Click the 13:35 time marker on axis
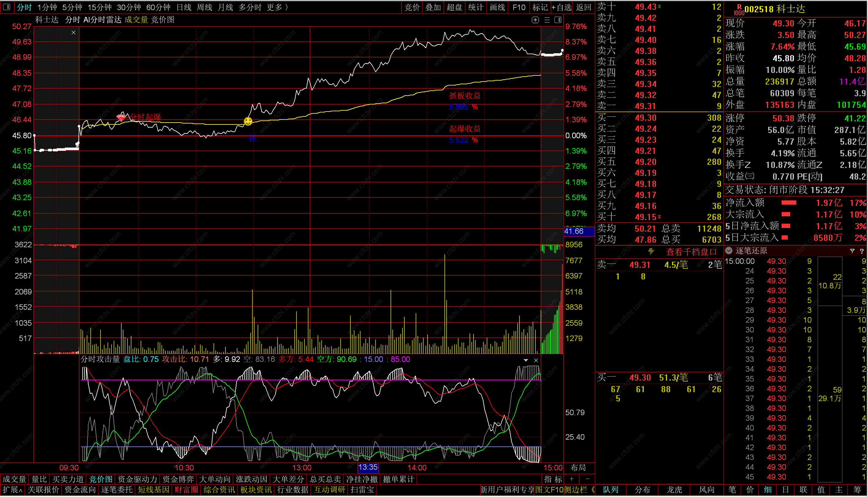The width and height of the screenshot is (868, 497). tap(368, 467)
